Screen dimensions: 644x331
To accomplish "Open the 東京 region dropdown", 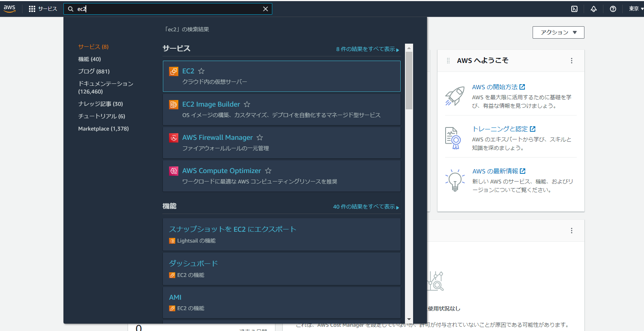I will [x=636, y=9].
